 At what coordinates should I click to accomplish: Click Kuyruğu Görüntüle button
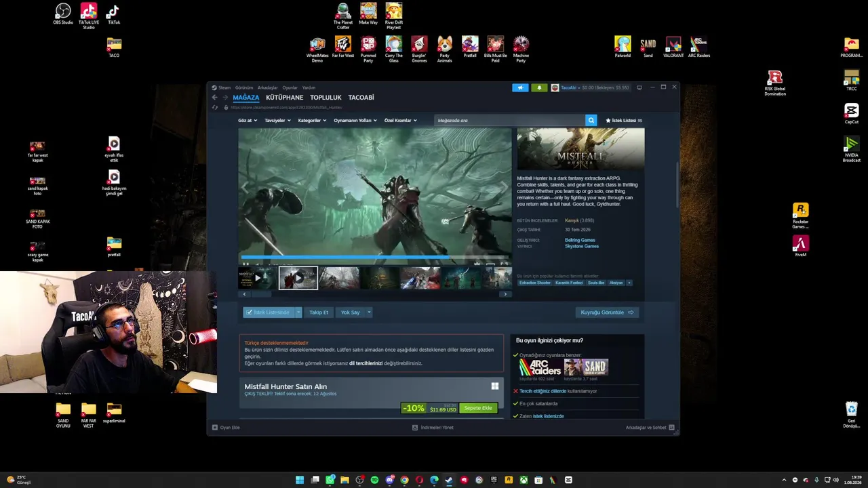[607, 312]
